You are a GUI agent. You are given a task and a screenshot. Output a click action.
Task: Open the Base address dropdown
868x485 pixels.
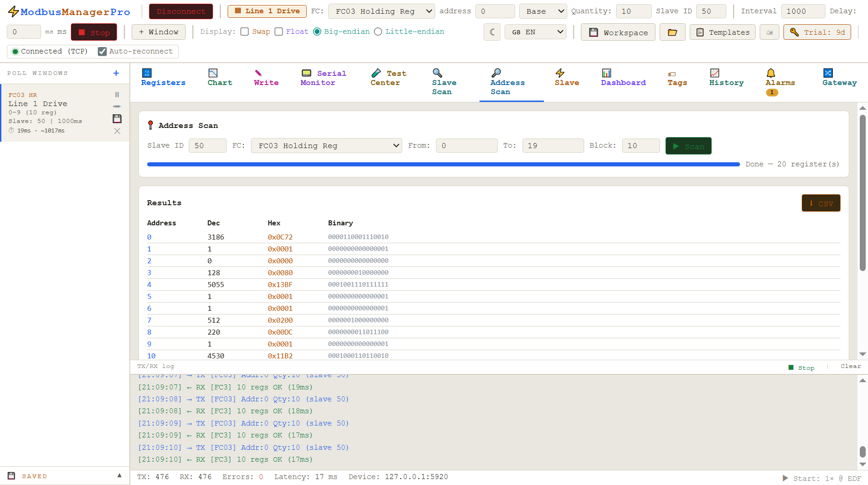[x=543, y=11]
